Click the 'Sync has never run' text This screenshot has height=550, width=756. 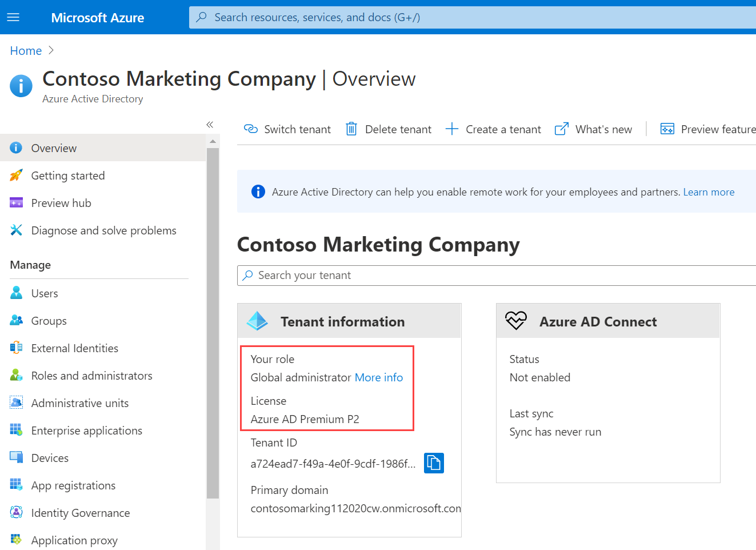[x=555, y=432]
